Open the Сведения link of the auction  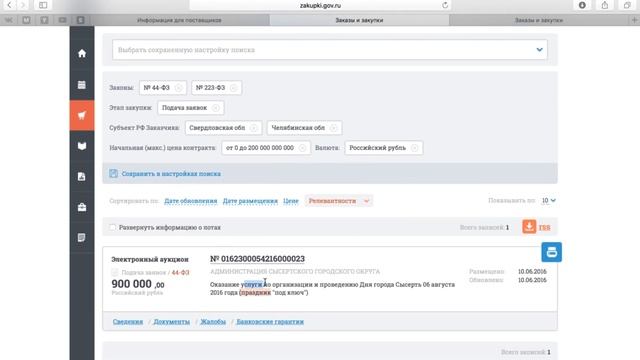pyautogui.click(x=128, y=322)
